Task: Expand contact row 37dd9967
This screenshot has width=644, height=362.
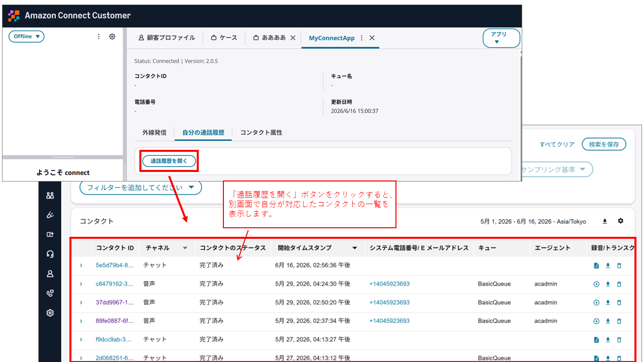Action: (x=80, y=303)
